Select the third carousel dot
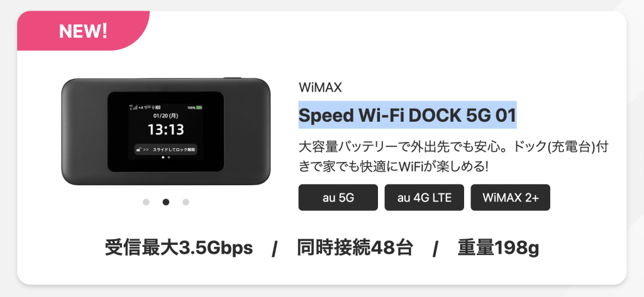Screen dimensions: 644x297 186,202
